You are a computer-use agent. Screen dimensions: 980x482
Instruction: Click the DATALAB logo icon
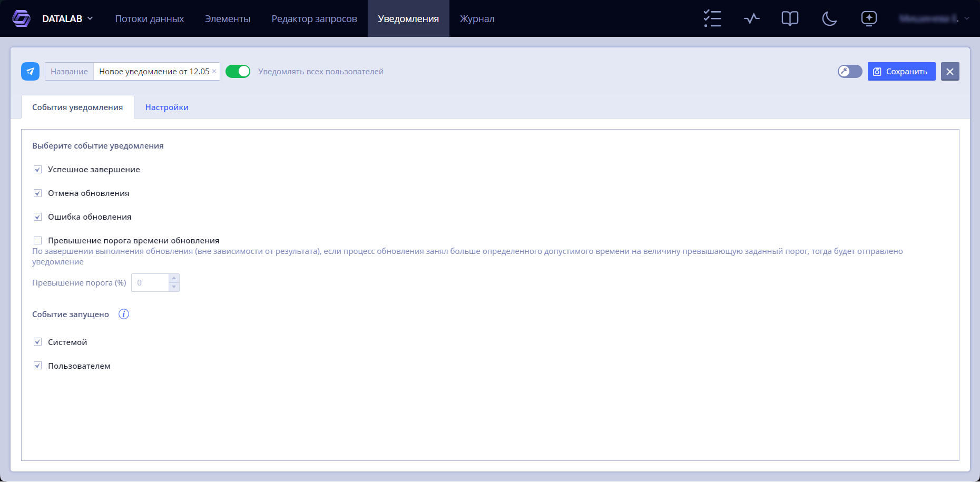(21, 18)
